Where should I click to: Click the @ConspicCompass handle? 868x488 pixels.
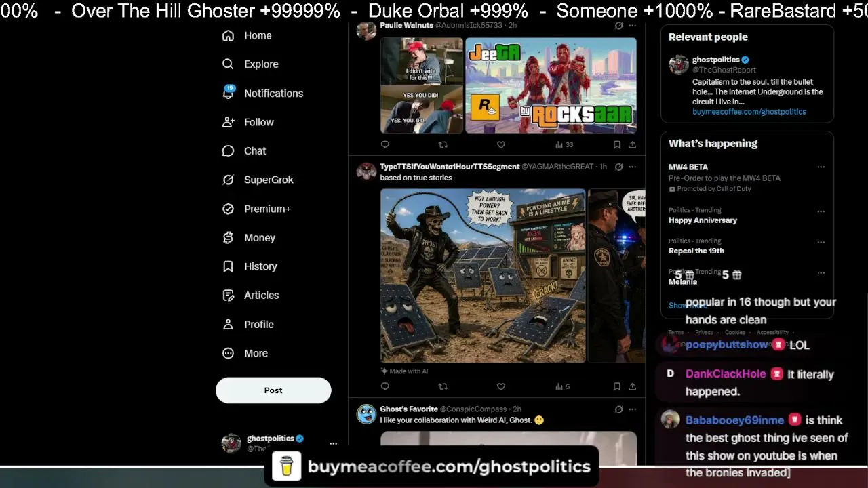pos(473,409)
